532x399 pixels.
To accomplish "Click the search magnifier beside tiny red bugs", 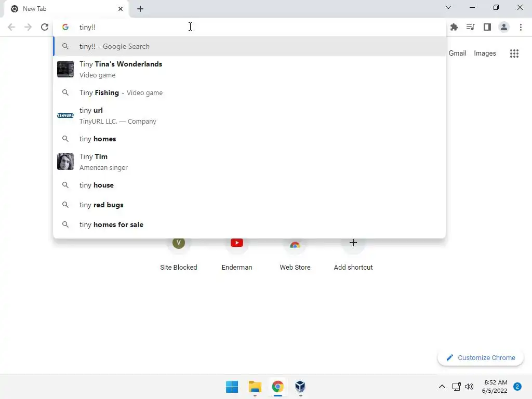I will [x=65, y=205].
